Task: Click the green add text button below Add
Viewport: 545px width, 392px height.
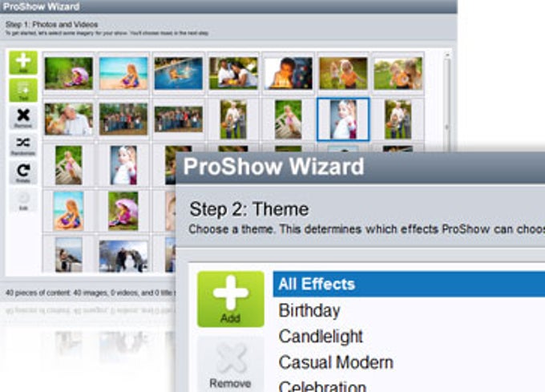Action: point(23,91)
